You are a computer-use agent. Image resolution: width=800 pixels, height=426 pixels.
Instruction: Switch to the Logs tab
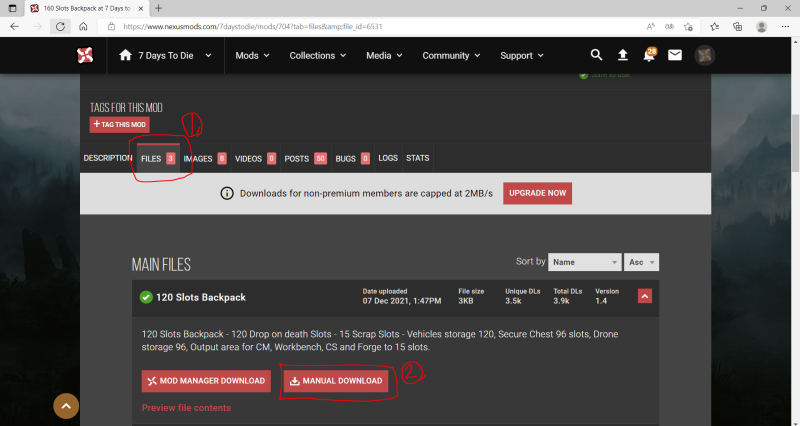click(388, 158)
